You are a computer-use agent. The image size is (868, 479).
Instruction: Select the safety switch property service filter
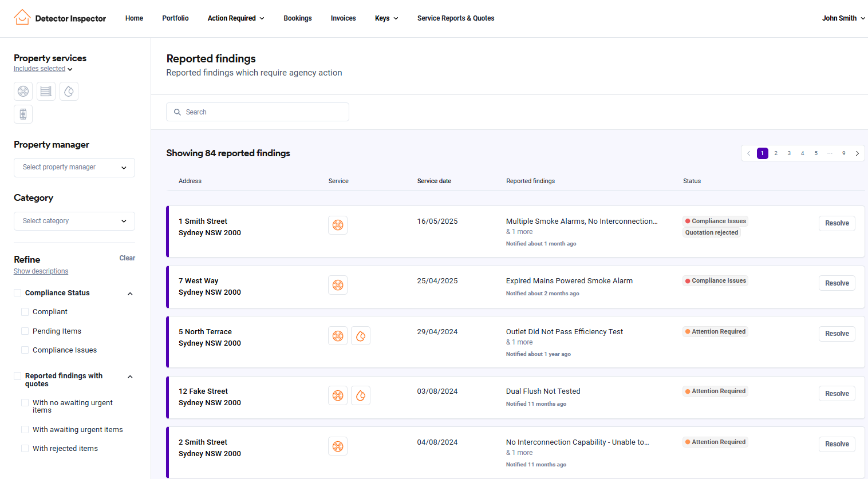(23, 114)
